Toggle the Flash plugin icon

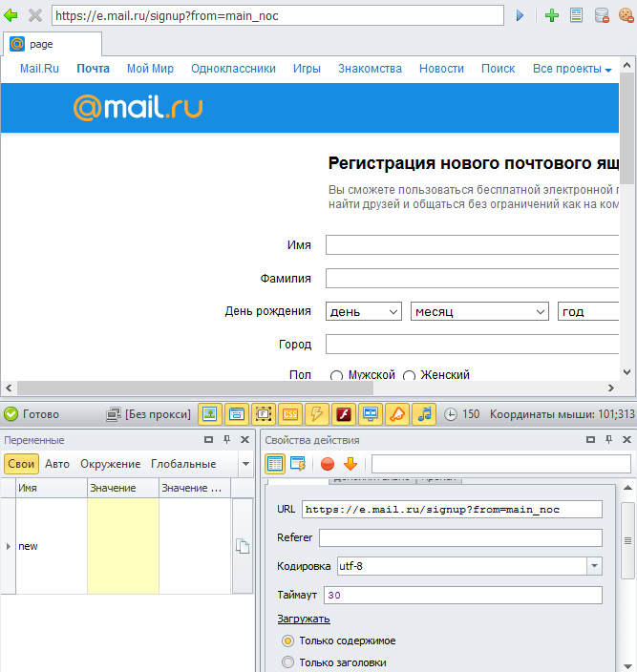pyautogui.click(x=344, y=414)
